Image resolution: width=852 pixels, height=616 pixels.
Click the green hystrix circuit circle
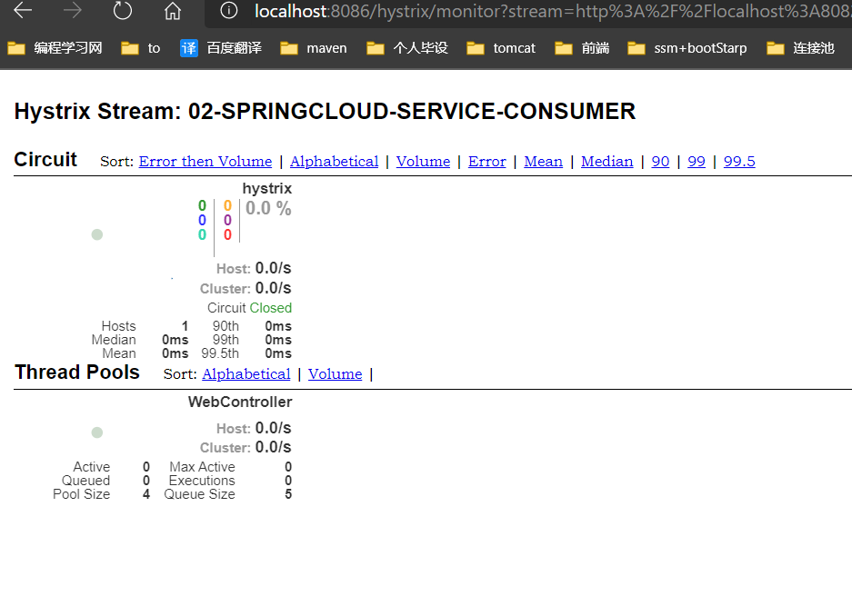point(96,233)
